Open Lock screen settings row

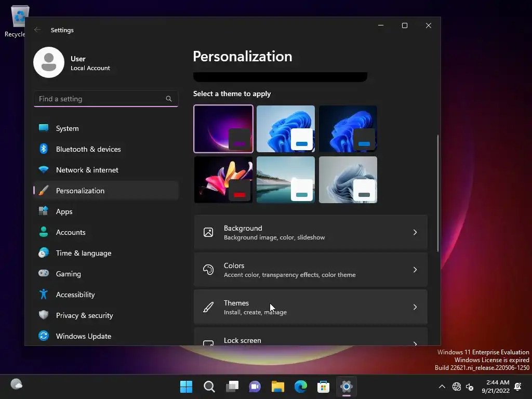coord(311,337)
